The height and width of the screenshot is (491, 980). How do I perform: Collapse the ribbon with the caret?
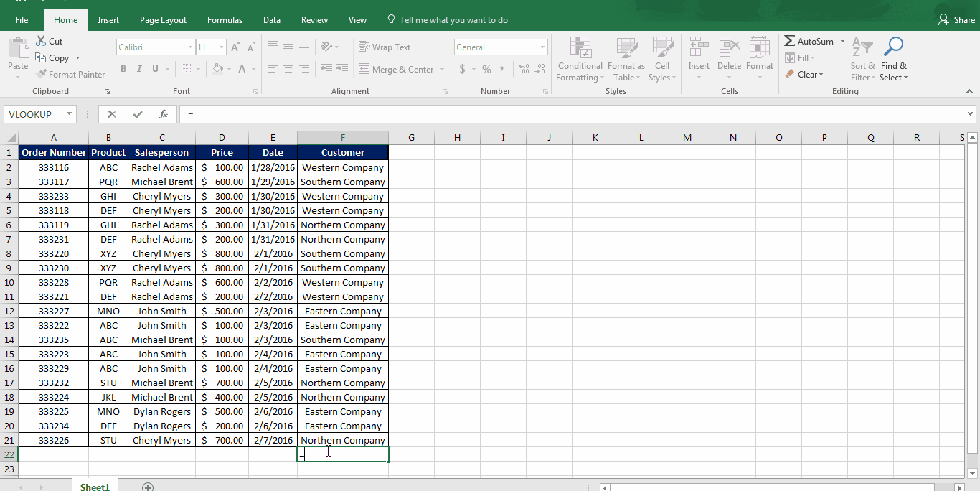[970, 91]
